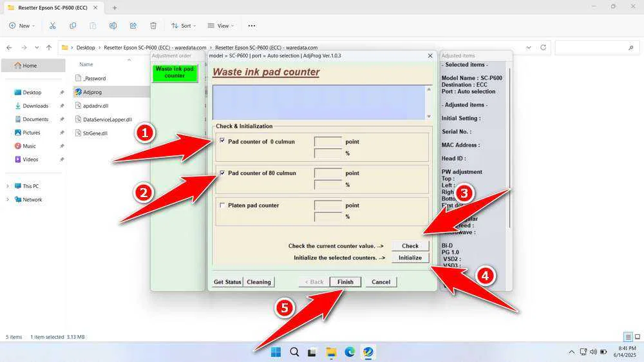Image resolution: width=644 pixels, height=362 pixels.
Task: Select Downloads in the navigation pane
Action: (x=35, y=106)
